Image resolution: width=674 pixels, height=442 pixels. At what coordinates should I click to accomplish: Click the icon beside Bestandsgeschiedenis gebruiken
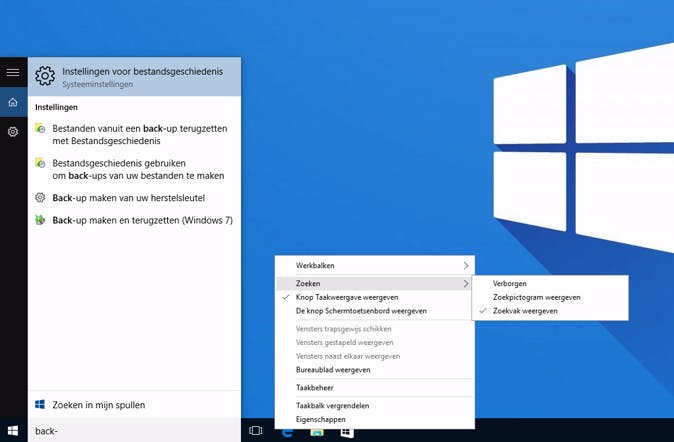coord(40,163)
